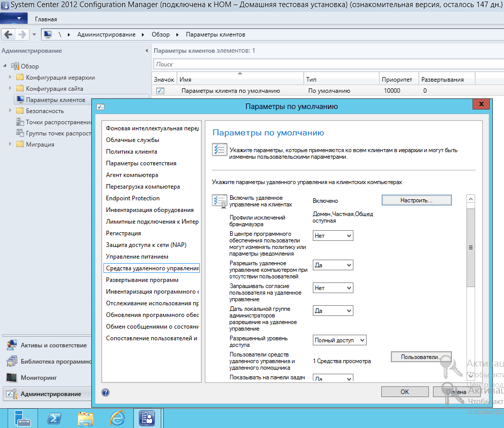The height and width of the screenshot is (428, 504).
Task: Click the settings checklist icon beside the description
Action: [220, 150]
